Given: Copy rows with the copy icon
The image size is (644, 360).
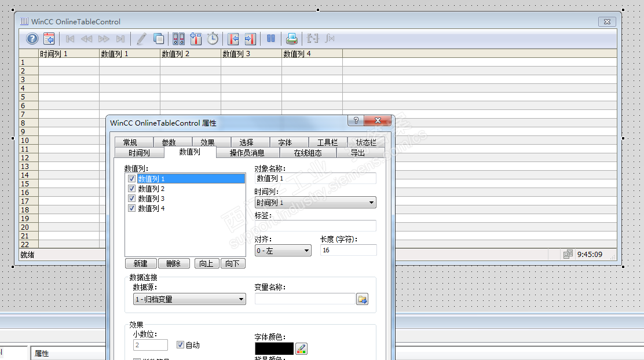Looking at the screenshot, I should coord(159,39).
